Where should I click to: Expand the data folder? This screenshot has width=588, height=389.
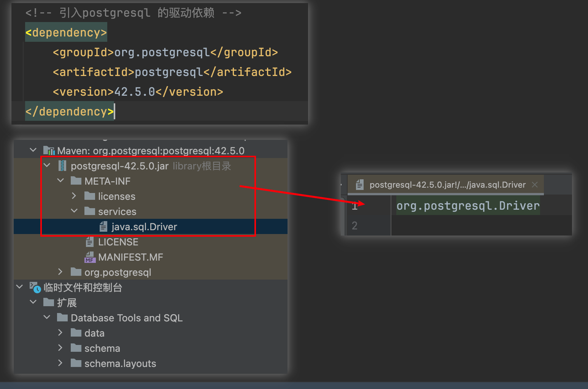click(x=60, y=333)
